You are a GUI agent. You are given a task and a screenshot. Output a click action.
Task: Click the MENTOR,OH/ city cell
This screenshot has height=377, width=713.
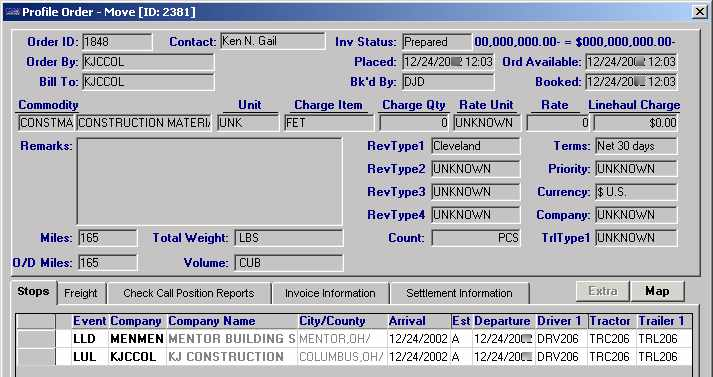[342, 339]
